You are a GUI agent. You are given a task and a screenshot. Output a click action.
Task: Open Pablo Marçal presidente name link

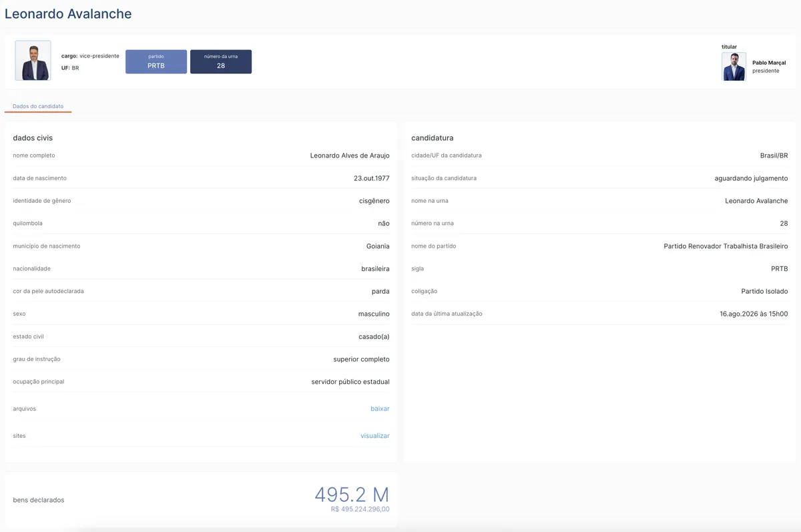(769, 63)
